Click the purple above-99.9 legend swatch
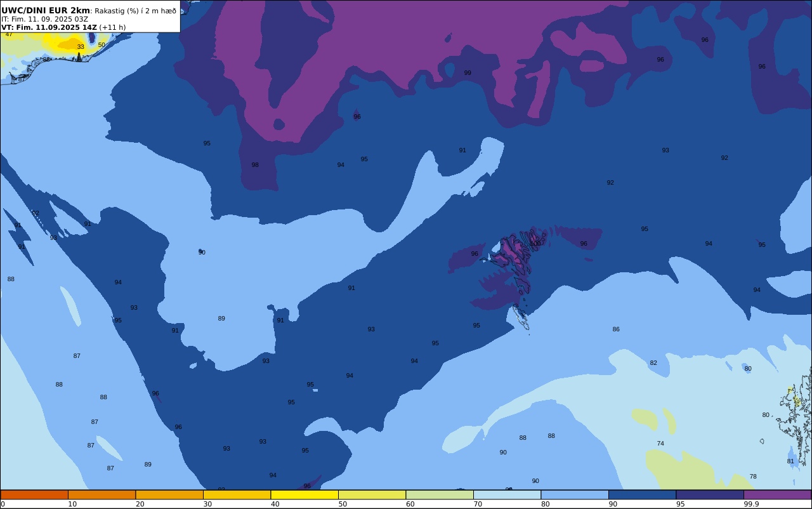This screenshot has width=812, height=509. (x=777, y=494)
